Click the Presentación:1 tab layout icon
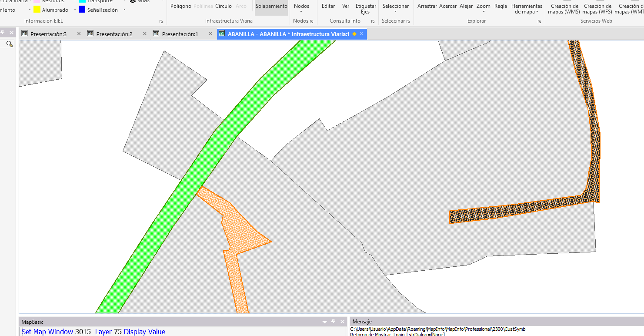The width and height of the screenshot is (644, 336). click(x=156, y=34)
